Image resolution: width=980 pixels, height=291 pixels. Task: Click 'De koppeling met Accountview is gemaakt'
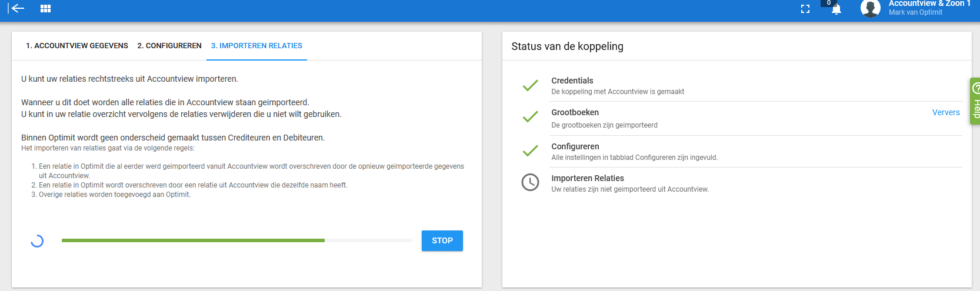click(618, 92)
